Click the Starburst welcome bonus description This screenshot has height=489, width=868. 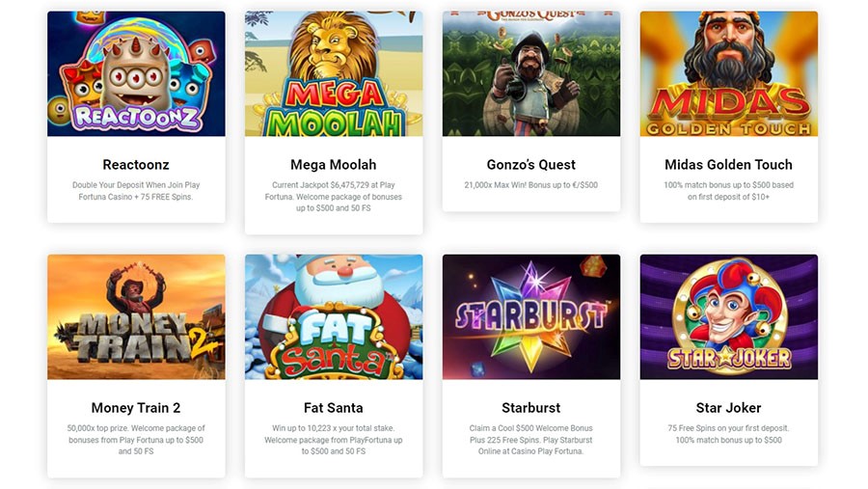tap(531, 440)
